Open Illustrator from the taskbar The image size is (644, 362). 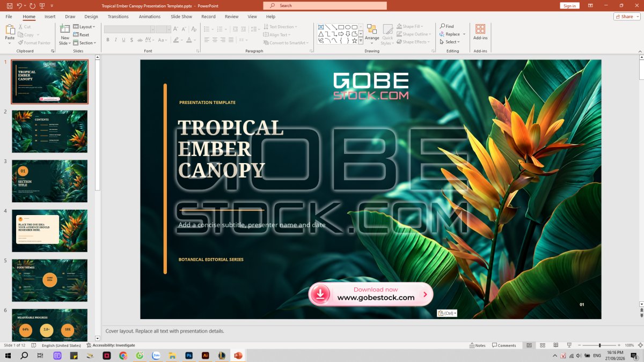[x=205, y=356]
